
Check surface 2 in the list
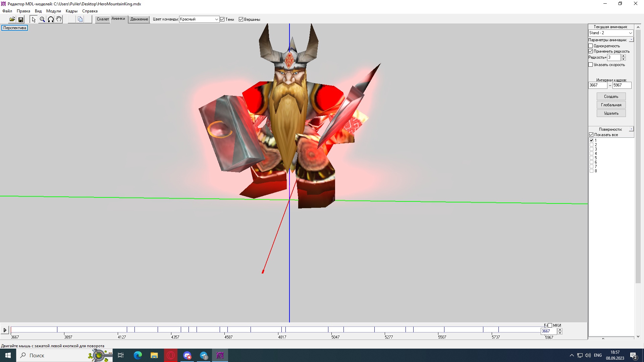click(592, 145)
